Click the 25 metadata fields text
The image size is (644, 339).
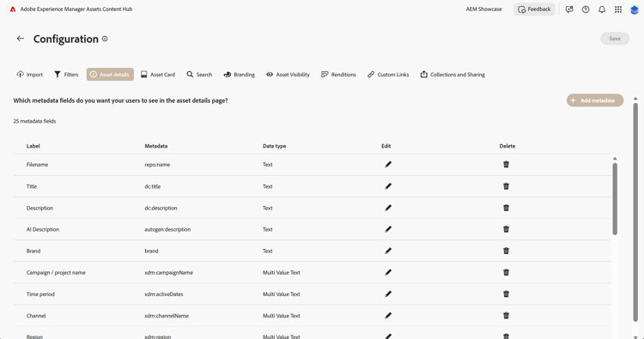click(34, 121)
